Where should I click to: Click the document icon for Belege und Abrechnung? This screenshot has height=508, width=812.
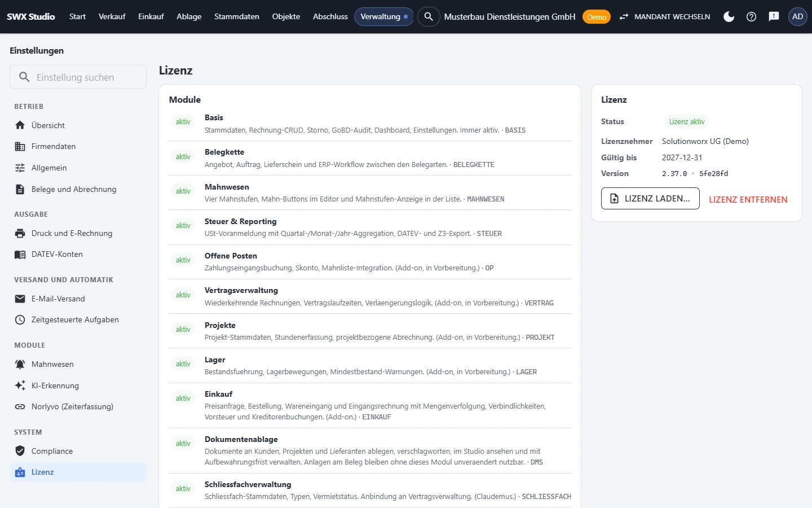tap(20, 189)
